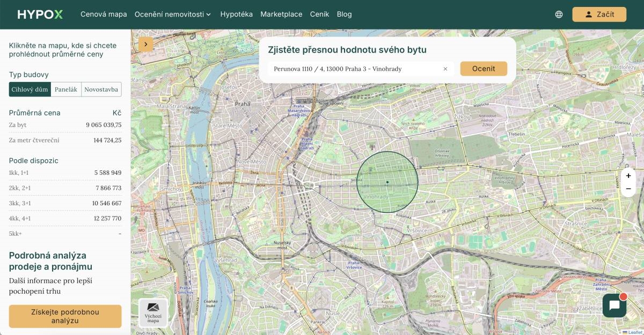
Task: Zoom out the map with minus
Action: (x=628, y=189)
